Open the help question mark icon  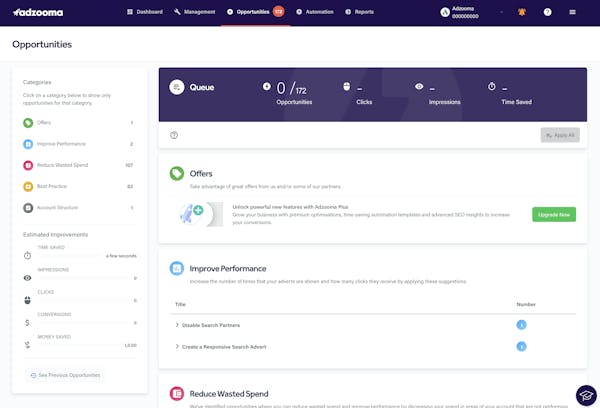(x=548, y=12)
